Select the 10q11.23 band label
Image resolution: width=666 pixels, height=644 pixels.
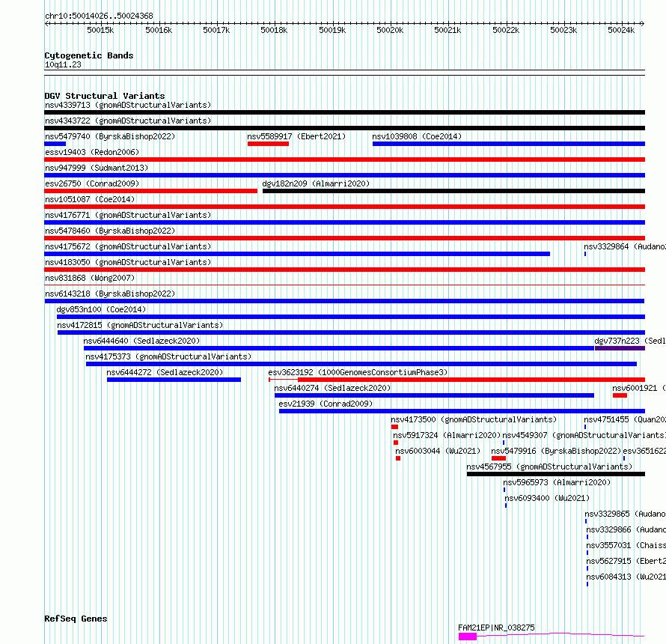(63, 64)
